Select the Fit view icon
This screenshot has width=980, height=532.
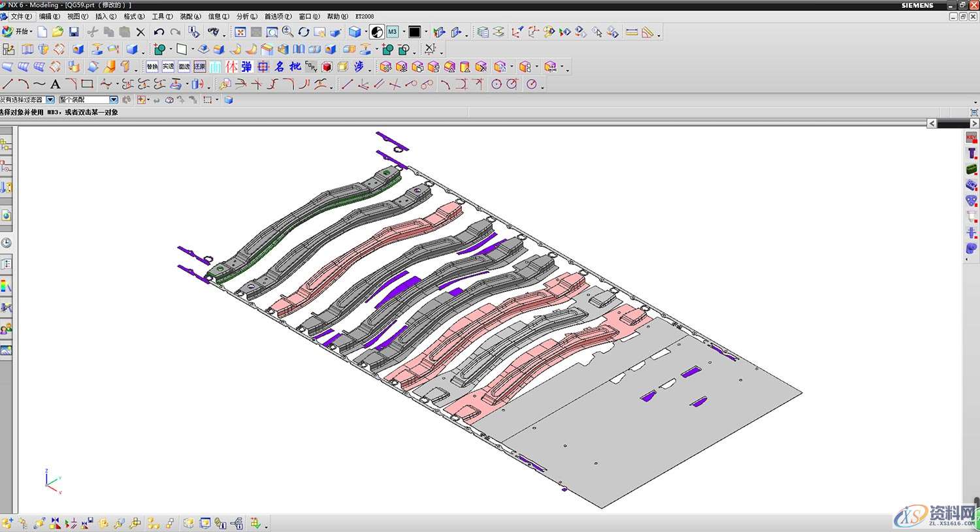tap(240, 32)
